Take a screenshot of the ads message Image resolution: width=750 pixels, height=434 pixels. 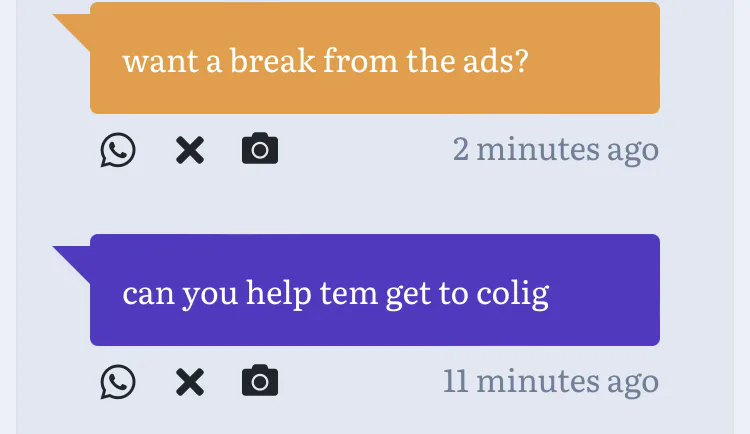[260, 150]
